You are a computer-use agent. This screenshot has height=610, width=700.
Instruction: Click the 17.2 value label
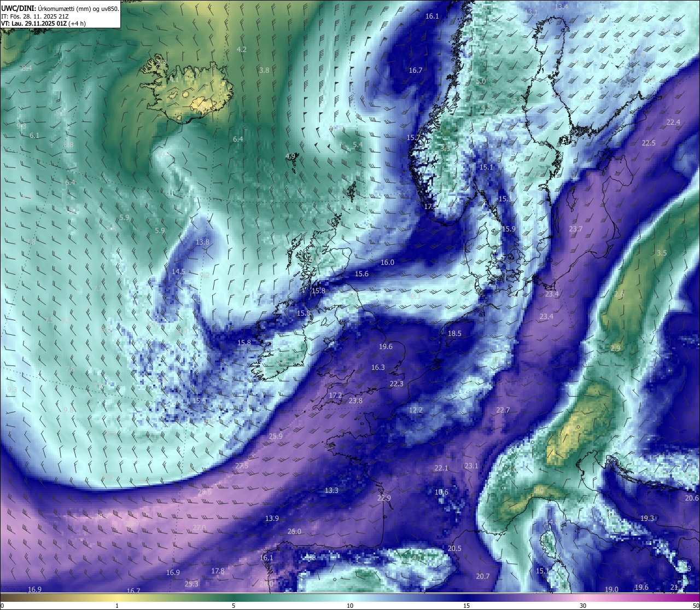[x=335, y=395]
